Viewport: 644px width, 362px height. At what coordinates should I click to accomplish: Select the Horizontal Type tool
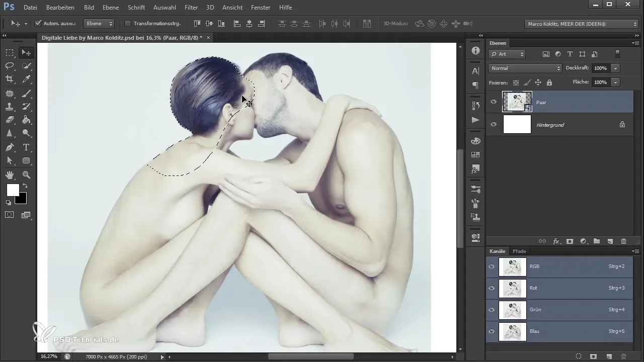coord(26,147)
